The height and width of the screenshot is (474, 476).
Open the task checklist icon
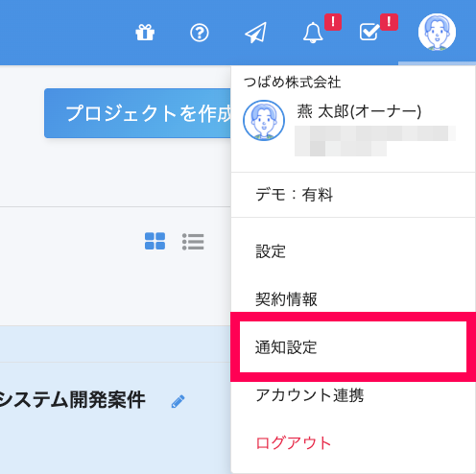(x=369, y=32)
